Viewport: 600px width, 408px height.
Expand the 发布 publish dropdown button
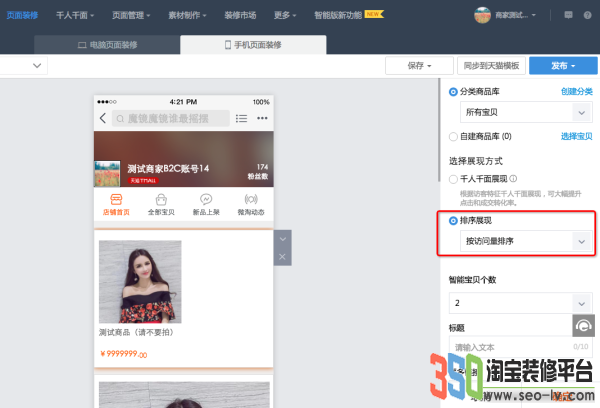click(563, 66)
